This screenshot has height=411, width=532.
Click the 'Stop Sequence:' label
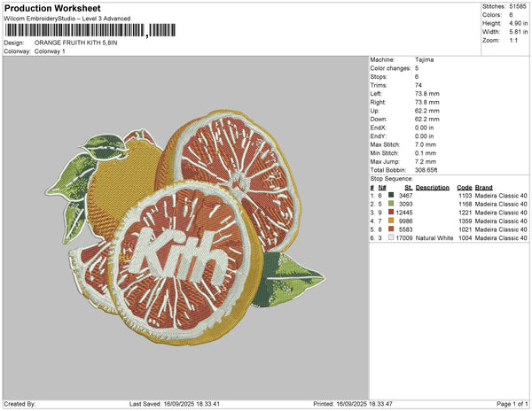[392, 179]
